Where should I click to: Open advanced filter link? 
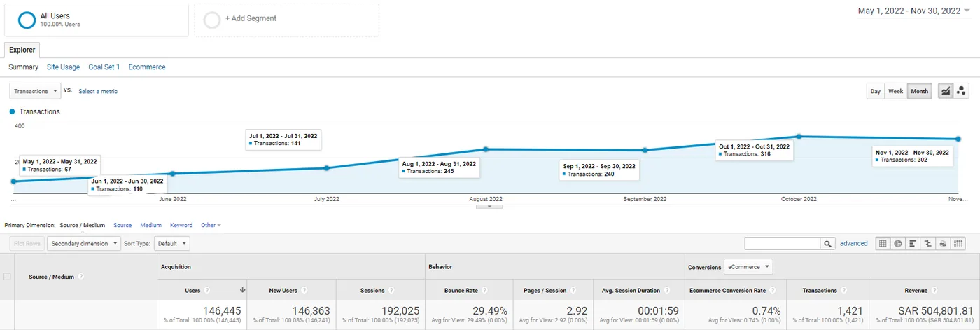(854, 244)
